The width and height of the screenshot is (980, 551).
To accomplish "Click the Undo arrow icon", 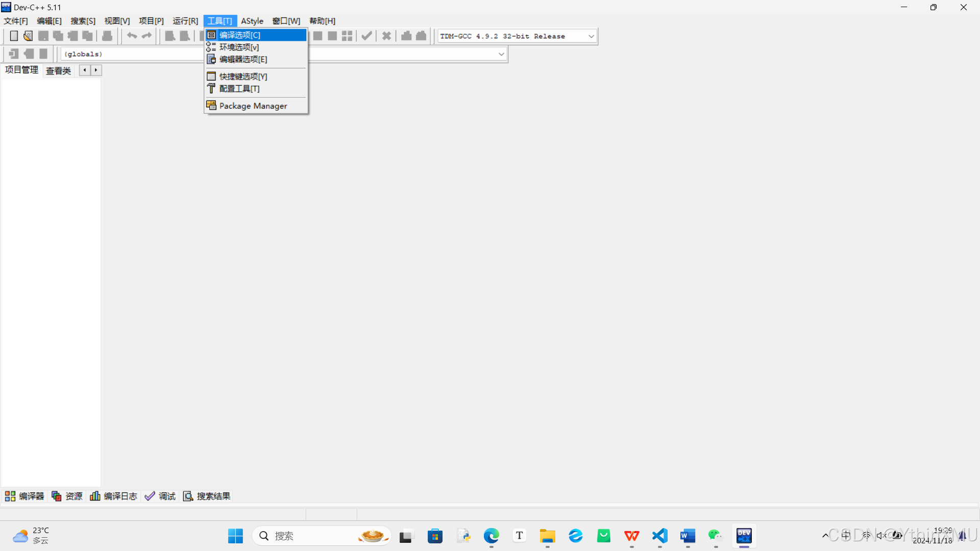I will pyautogui.click(x=132, y=36).
